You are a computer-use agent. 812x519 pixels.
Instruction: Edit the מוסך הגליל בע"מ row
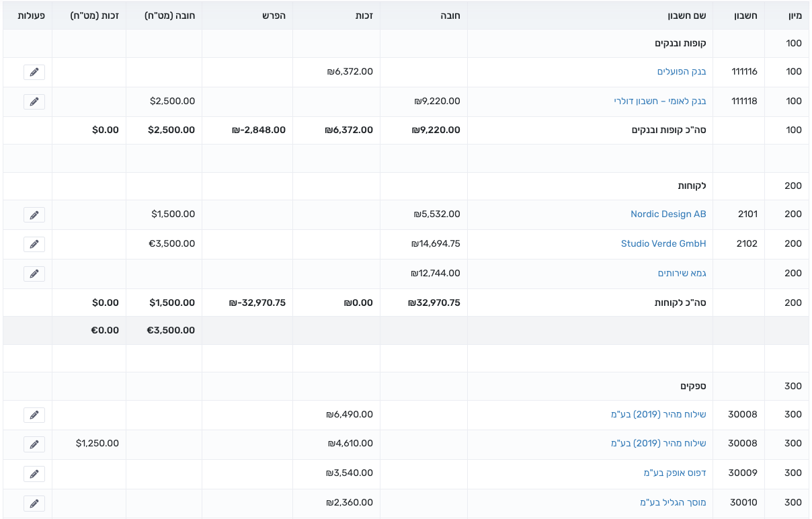(x=34, y=503)
